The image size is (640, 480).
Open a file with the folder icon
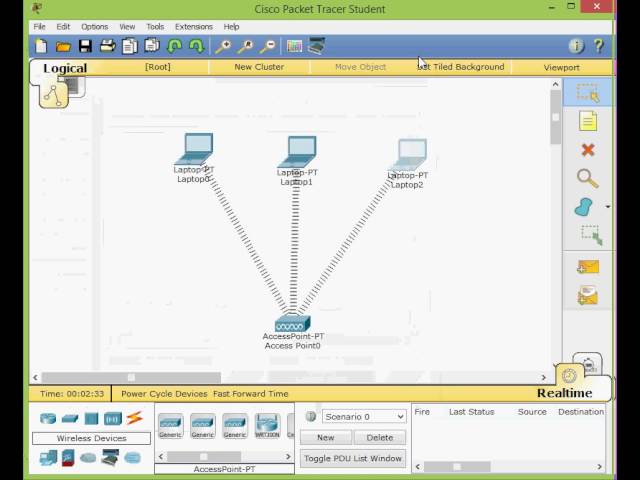tap(63, 47)
